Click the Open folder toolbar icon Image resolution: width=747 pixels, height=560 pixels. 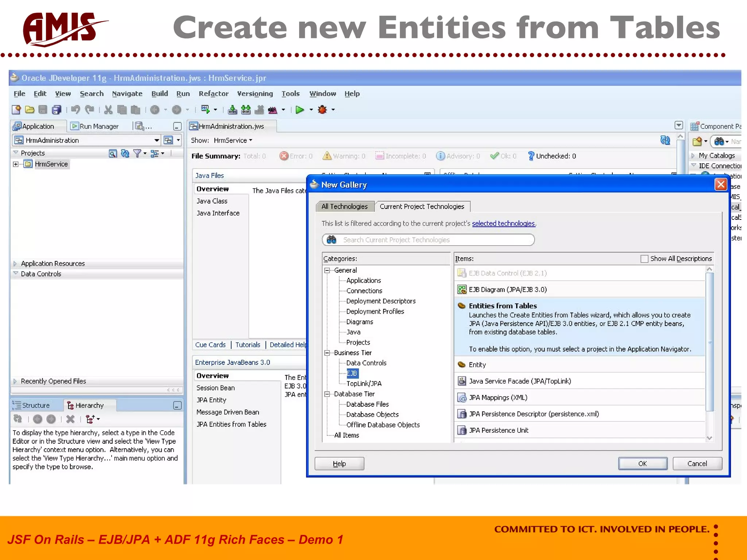(x=30, y=109)
